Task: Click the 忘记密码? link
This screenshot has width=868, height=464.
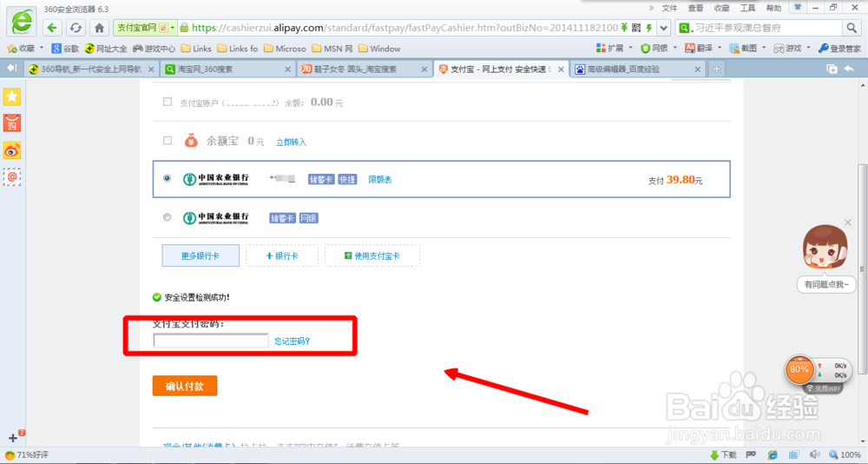Action: tap(292, 341)
